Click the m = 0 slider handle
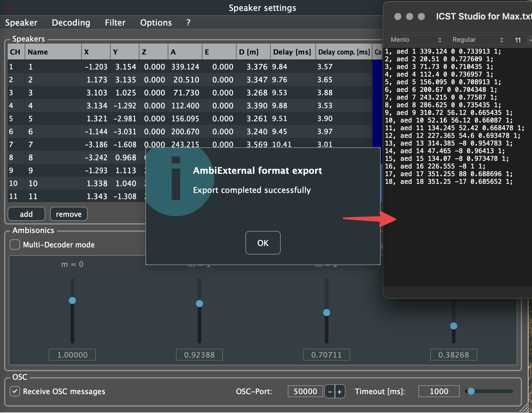 [x=72, y=300]
